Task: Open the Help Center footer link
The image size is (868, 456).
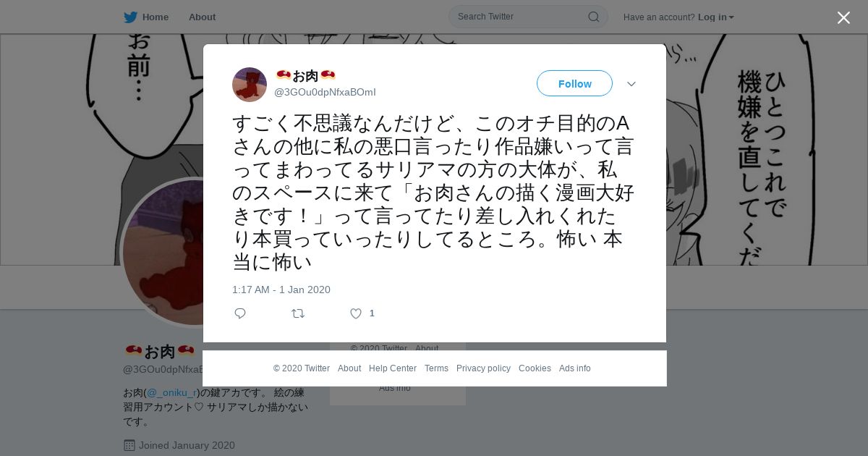Action: click(393, 368)
